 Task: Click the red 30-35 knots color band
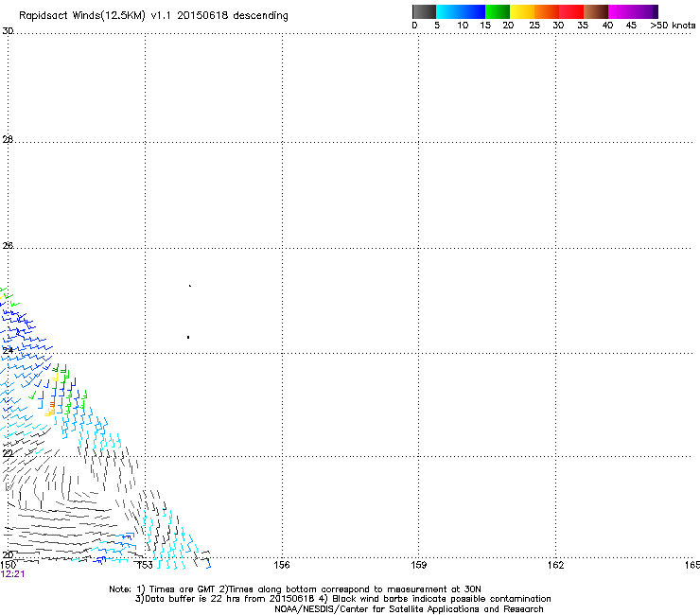571,11
